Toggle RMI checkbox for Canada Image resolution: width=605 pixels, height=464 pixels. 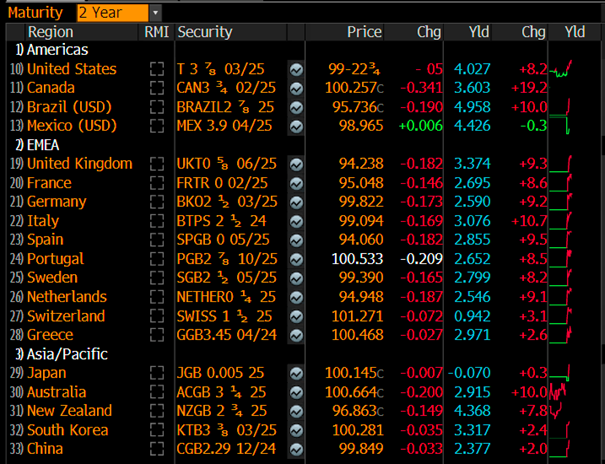[157, 88]
